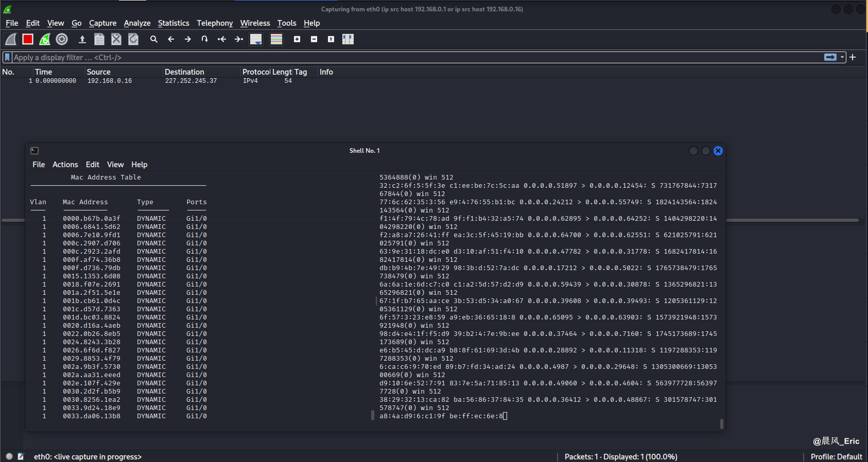Go to specified packet icon
The height and width of the screenshot is (462, 868).
coord(205,39)
